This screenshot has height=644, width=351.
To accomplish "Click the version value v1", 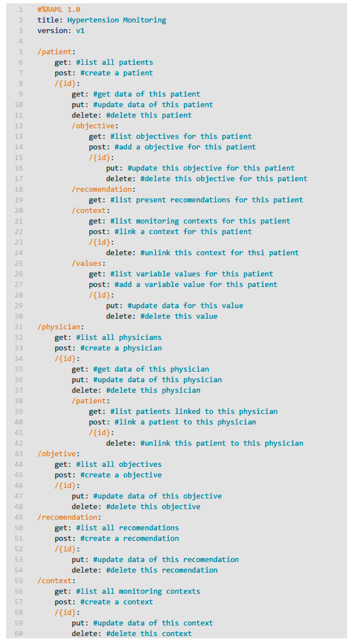I will coord(80,30).
